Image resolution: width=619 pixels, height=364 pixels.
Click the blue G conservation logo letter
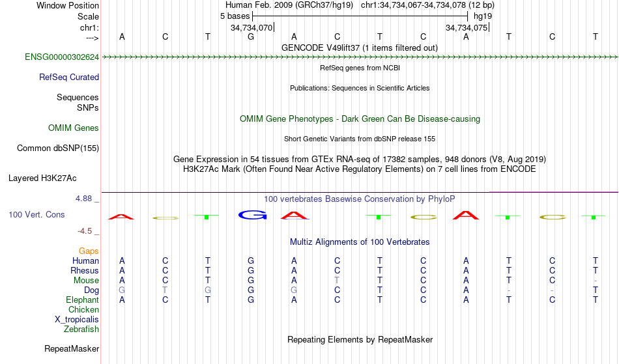[253, 215]
